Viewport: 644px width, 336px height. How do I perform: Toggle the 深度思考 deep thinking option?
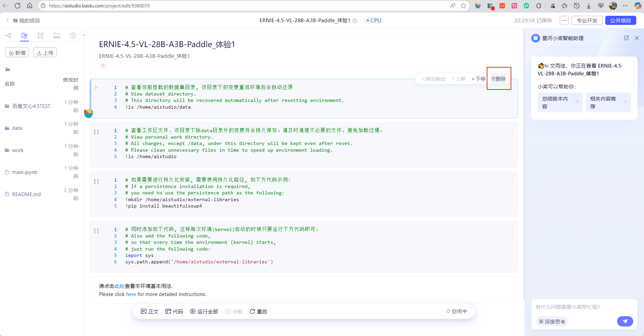(x=552, y=322)
